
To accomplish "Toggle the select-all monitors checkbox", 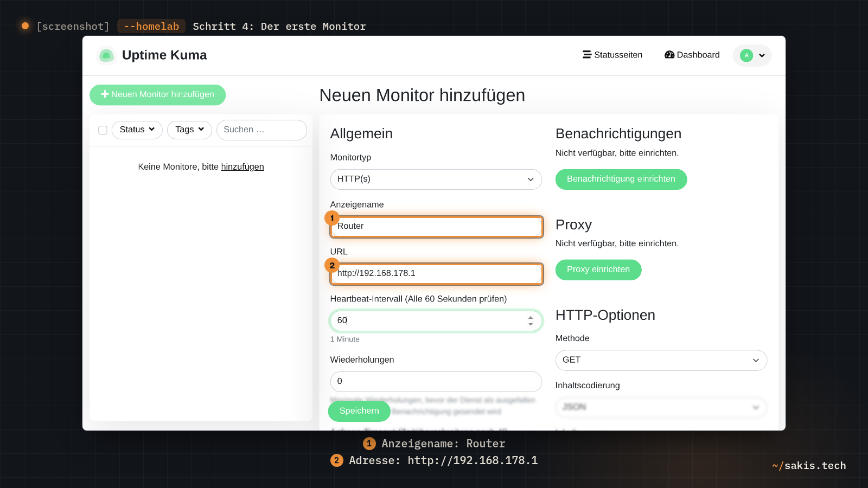I will pos(103,130).
